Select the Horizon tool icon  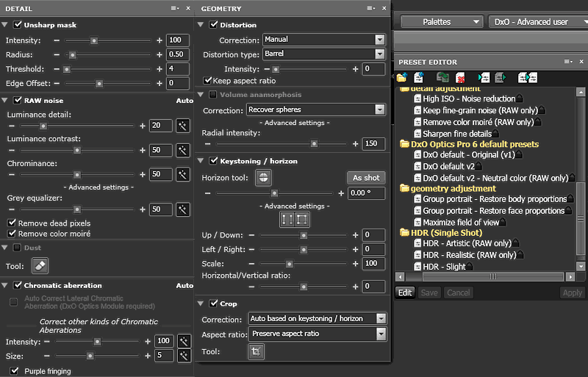[263, 178]
